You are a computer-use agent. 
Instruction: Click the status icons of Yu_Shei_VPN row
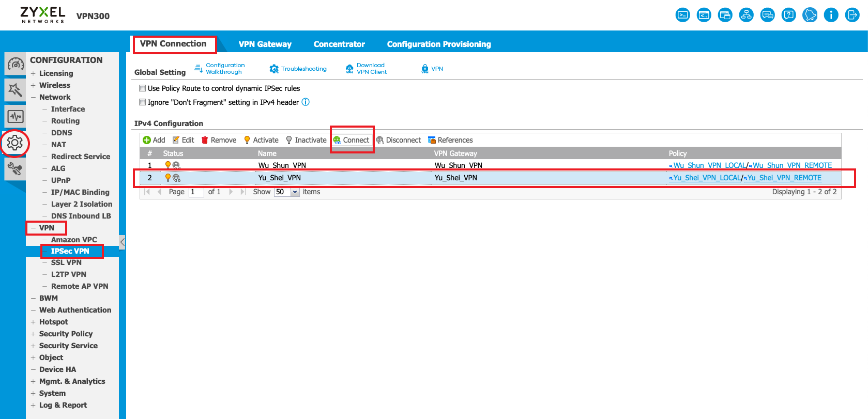172,178
